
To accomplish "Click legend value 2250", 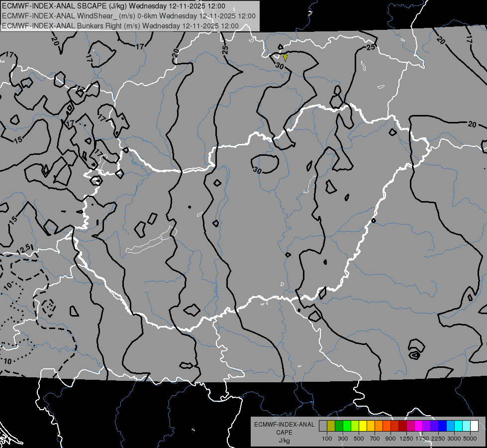I will (x=438, y=439).
